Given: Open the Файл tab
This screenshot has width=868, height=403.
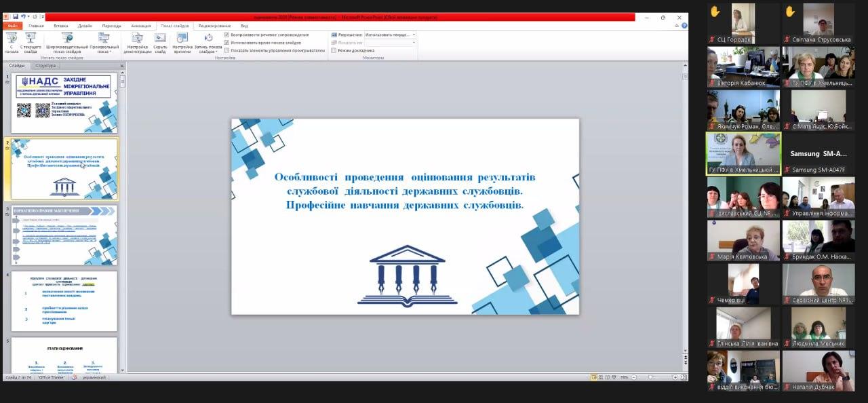Looking at the screenshot, I should pyautogui.click(x=13, y=26).
